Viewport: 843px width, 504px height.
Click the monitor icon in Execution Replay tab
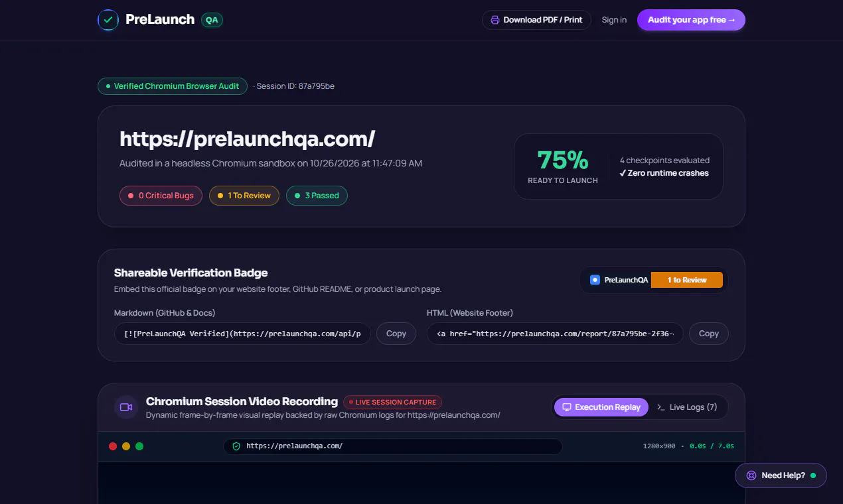click(567, 407)
